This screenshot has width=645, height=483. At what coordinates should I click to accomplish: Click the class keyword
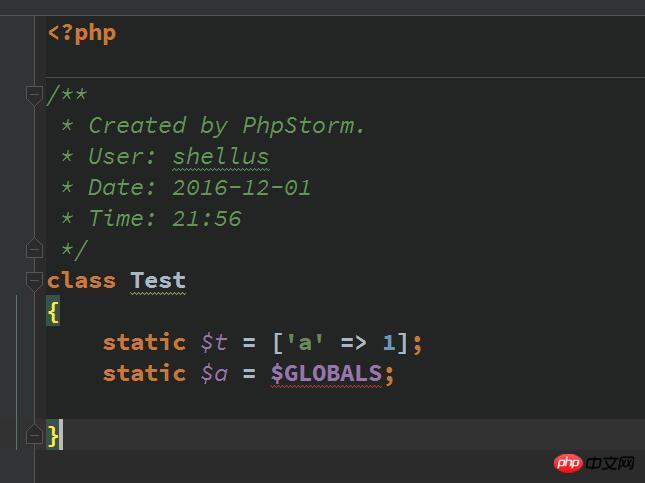(x=81, y=281)
